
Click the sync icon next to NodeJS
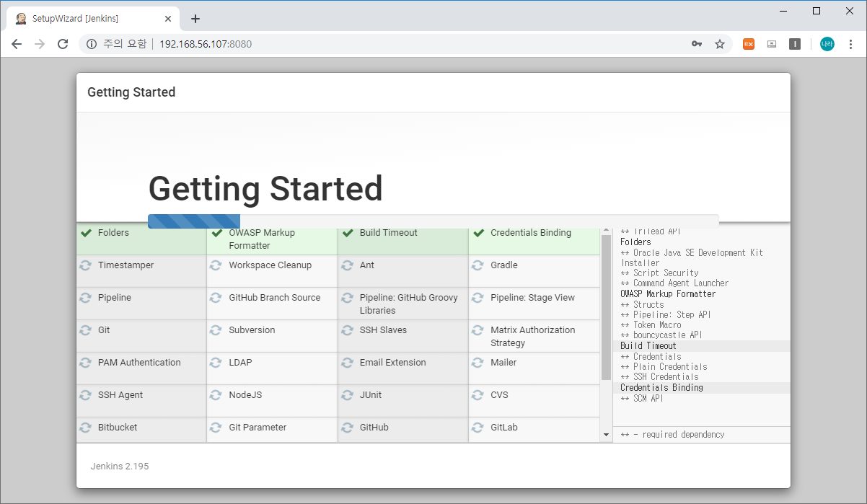click(x=216, y=395)
